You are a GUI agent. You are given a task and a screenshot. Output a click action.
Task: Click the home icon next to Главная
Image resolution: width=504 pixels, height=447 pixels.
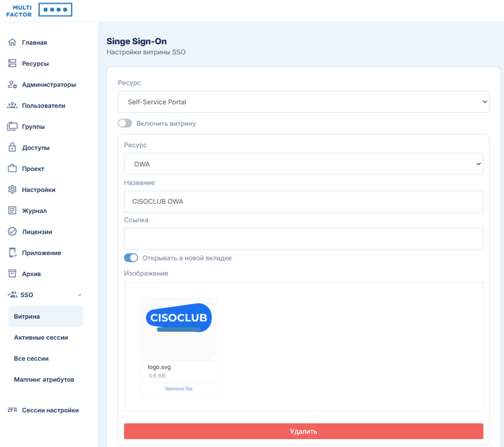12,42
